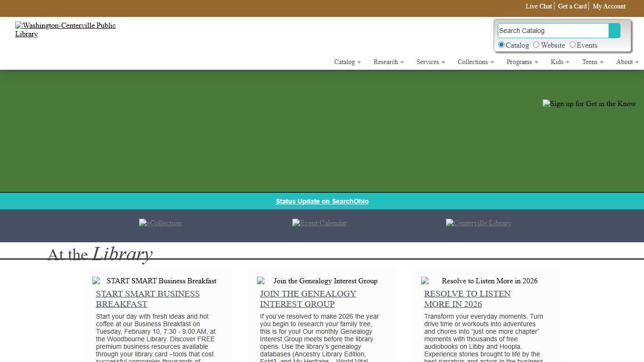Expand the Research + menu

388,62
